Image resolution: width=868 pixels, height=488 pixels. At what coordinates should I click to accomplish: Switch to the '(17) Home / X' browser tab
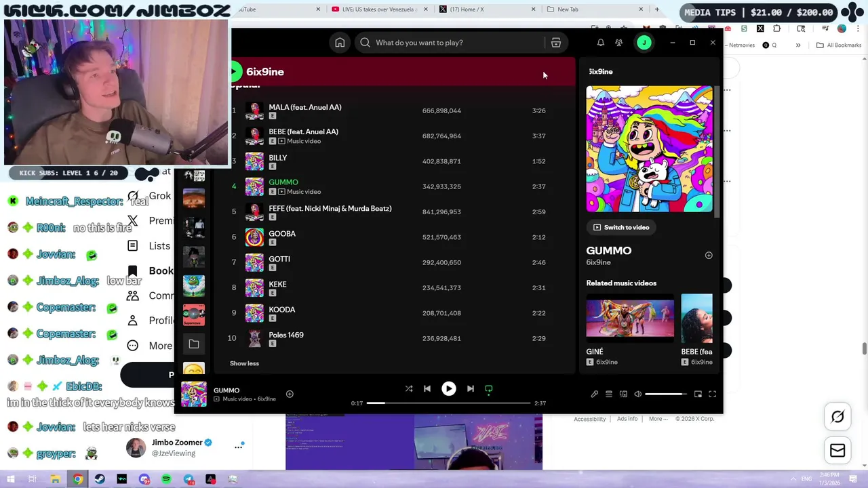[486, 9]
